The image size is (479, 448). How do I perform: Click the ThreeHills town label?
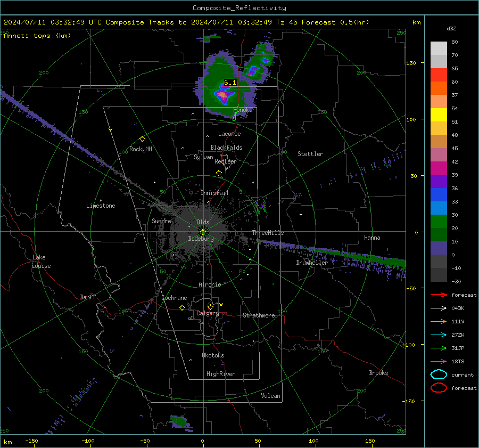(x=268, y=233)
